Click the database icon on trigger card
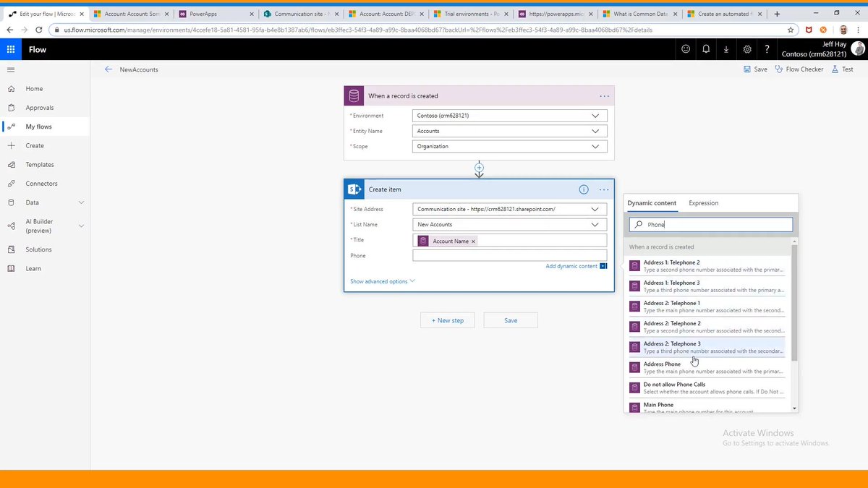The width and height of the screenshot is (868, 488). (354, 95)
